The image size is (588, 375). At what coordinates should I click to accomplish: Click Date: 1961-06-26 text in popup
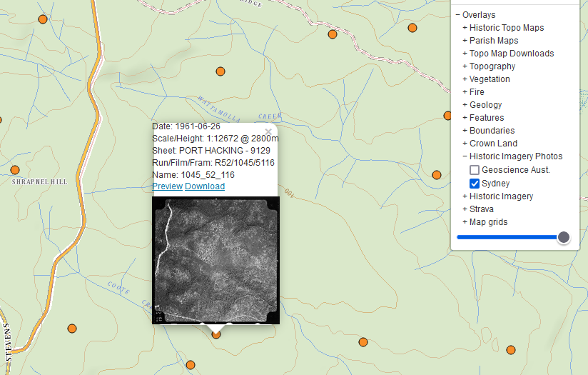click(186, 126)
